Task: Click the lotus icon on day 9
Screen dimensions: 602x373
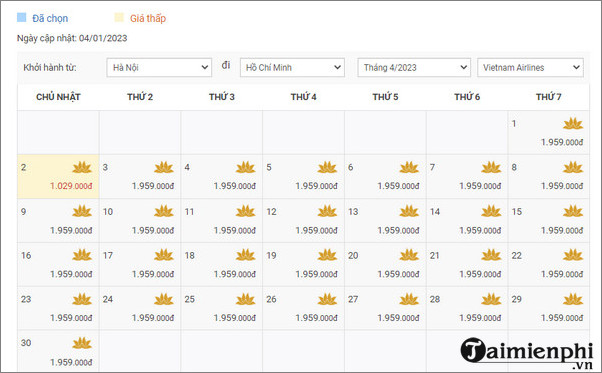Action: pyautogui.click(x=82, y=211)
